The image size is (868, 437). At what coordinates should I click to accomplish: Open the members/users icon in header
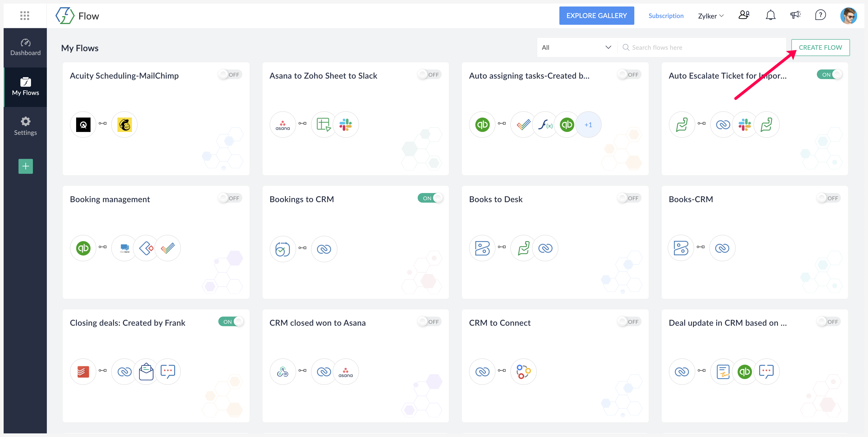click(x=744, y=15)
